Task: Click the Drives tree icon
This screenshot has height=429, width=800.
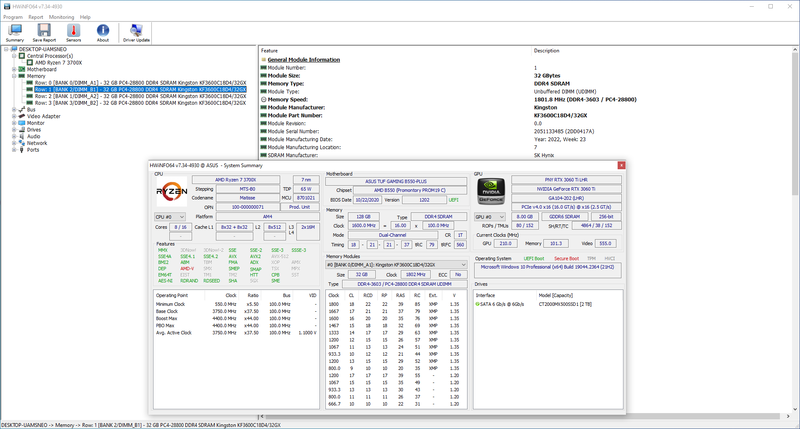Action: click(x=22, y=130)
